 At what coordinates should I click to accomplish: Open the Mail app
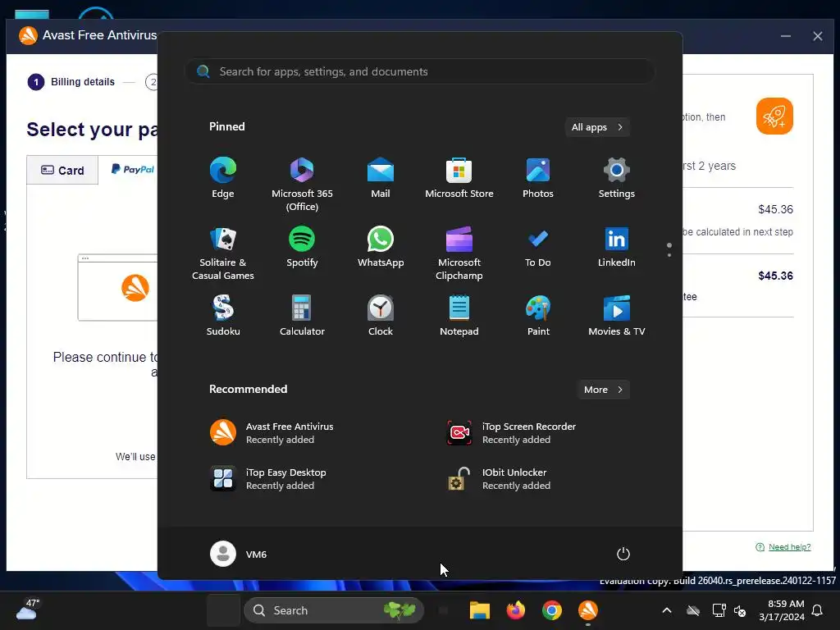click(x=381, y=178)
